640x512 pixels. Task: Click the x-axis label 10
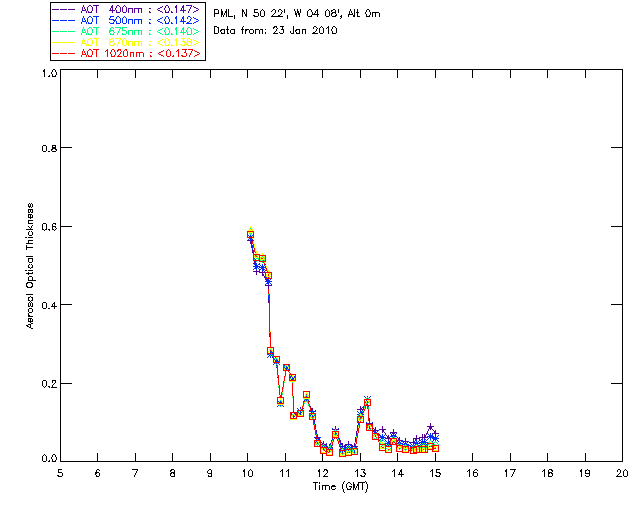pyautogui.click(x=247, y=473)
